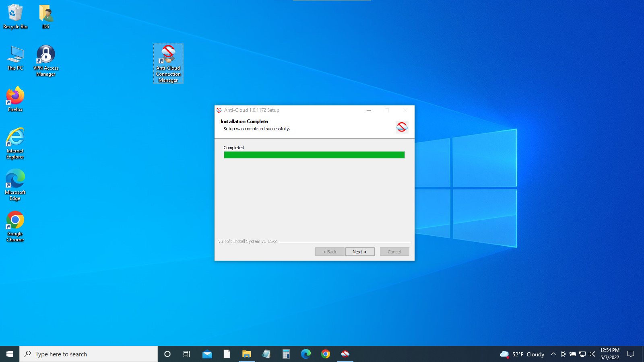Image resolution: width=644 pixels, height=362 pixels.
Task: Click the Anti-Cloud logo in installer header
Action: pyautogui.click(x=402, y=127)
